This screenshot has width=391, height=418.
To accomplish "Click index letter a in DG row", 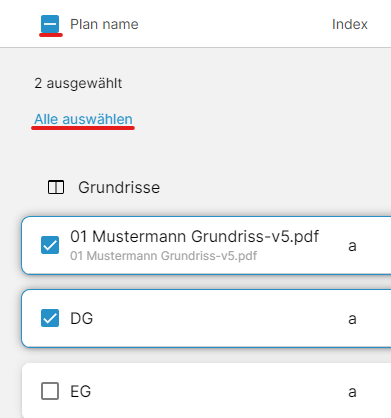I will pos(352,319).
